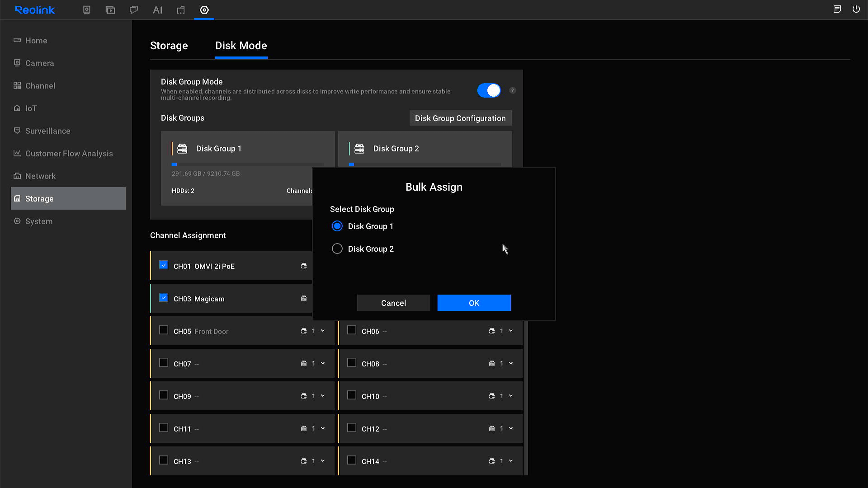
Task: Uncheck the CH01 OMVI 2i PoE checkbox
Action: pyautogui.click(x=164, y=265)
